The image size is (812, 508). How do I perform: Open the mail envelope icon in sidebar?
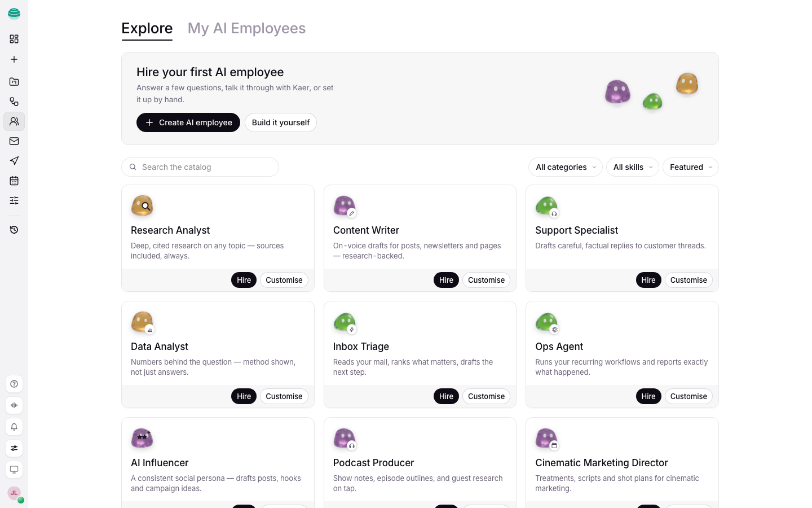(14, 141)
